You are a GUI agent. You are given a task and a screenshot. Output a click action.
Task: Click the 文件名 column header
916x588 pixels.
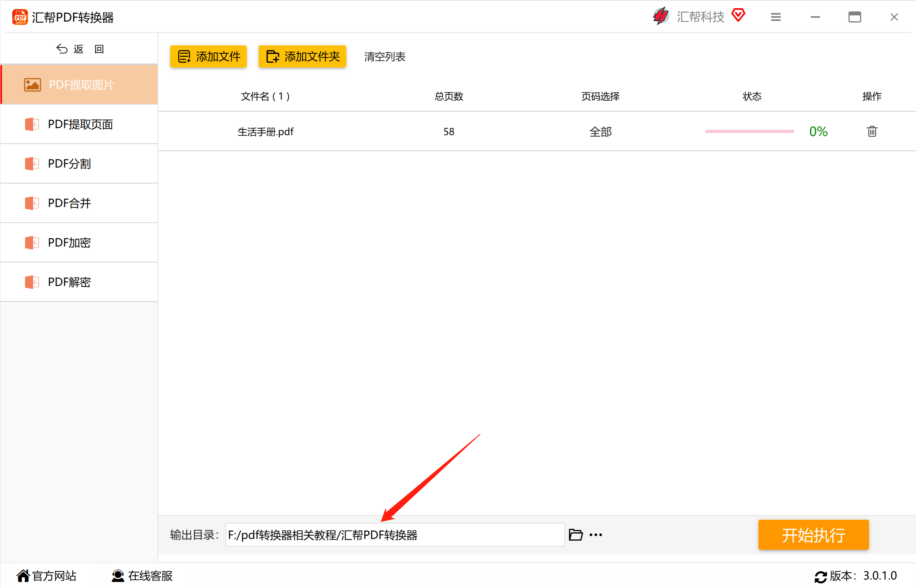coord(265,96)
